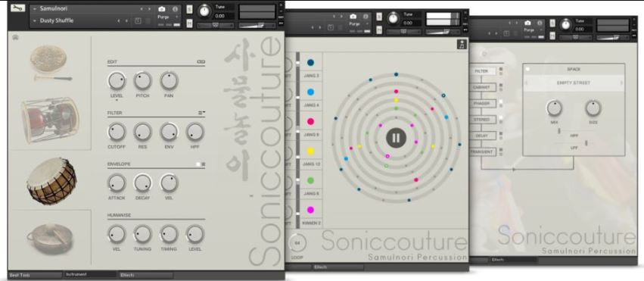Pause the circular sequencer playback

pyautogui.click(x=396, y=138)
